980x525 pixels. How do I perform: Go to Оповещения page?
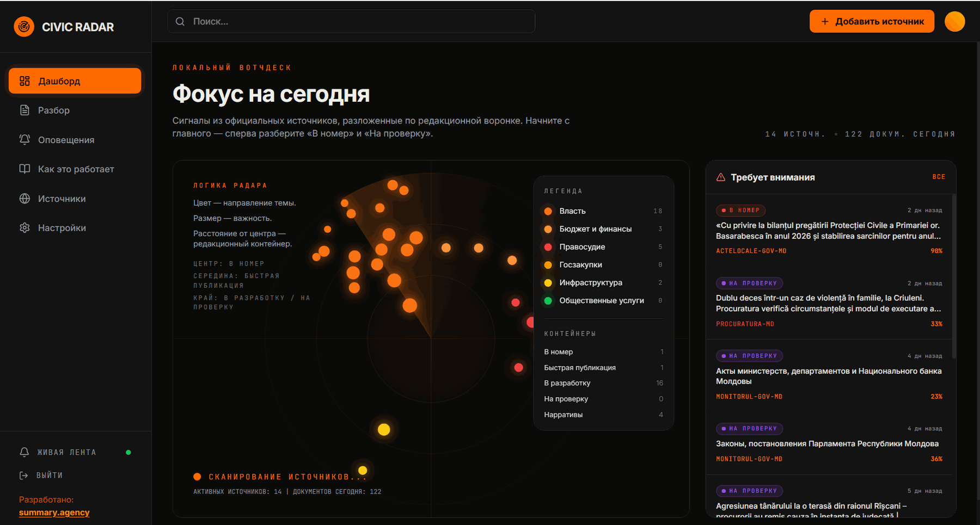coord(75,140)
